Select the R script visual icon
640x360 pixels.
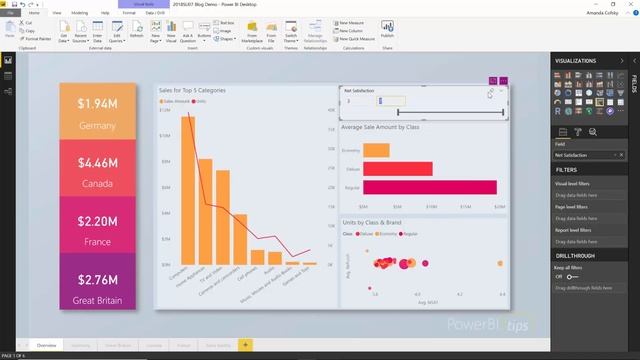tap(558, 111)
